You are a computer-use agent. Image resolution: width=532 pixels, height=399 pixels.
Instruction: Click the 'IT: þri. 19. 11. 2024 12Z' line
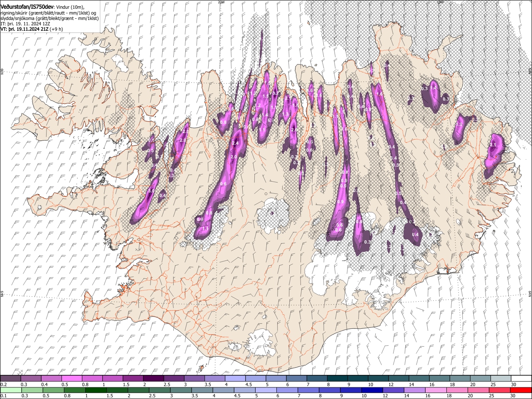25,24
